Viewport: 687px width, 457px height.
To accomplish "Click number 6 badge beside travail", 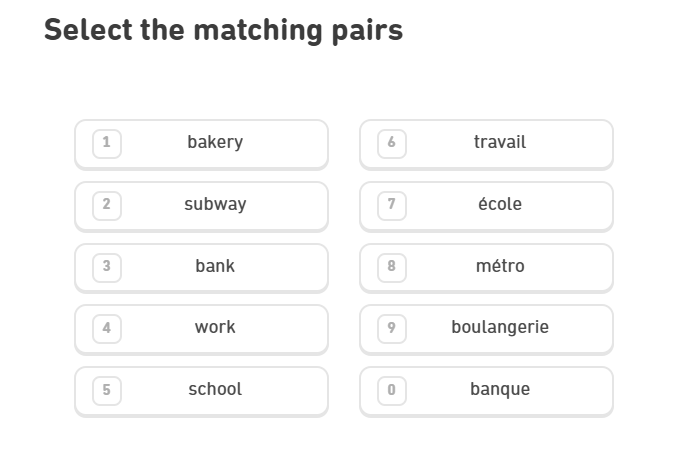I will pyautogui.click(x=391, y=143).
